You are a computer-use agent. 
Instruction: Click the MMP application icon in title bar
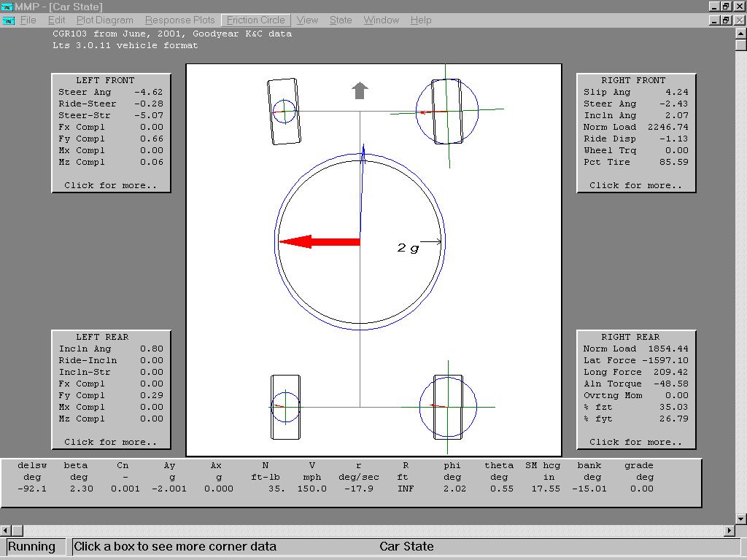[x=7, y=7]
